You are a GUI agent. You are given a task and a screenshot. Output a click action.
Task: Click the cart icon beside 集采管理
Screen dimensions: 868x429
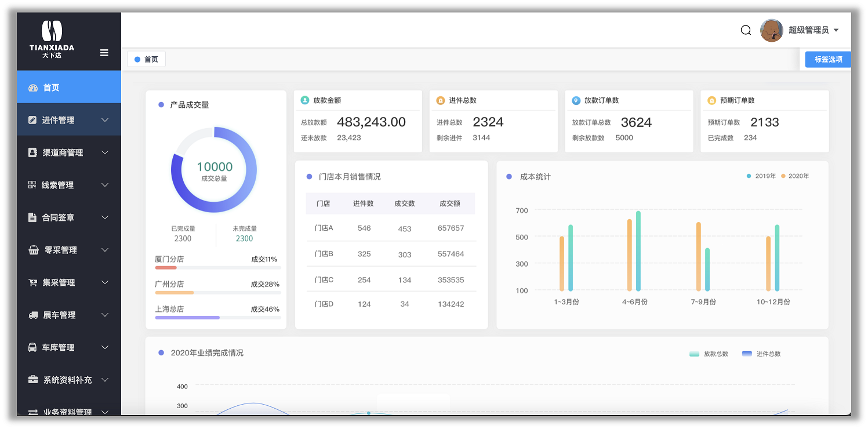click(33, 282)
